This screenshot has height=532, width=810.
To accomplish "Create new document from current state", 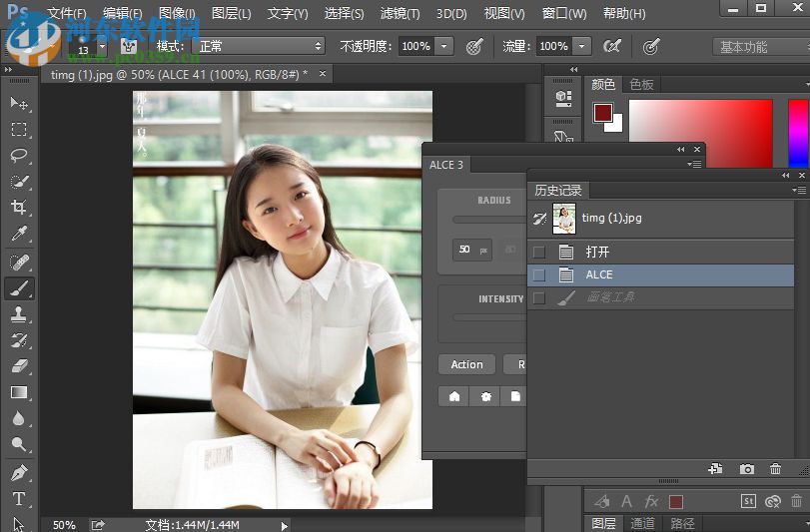I will pyautogui.click(x=715, y=468).
